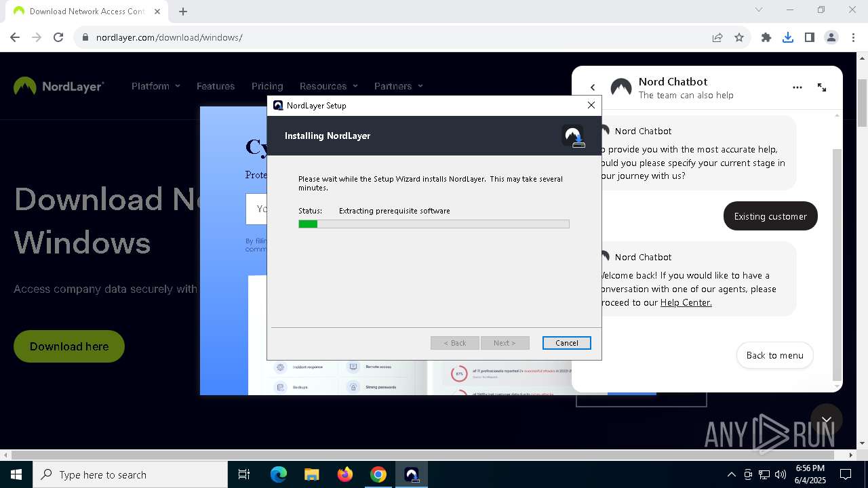Image resolution: width=868 pixels, height=488 pixels.
Task: Open a new browser tab
Action: (x=183, y=11)
